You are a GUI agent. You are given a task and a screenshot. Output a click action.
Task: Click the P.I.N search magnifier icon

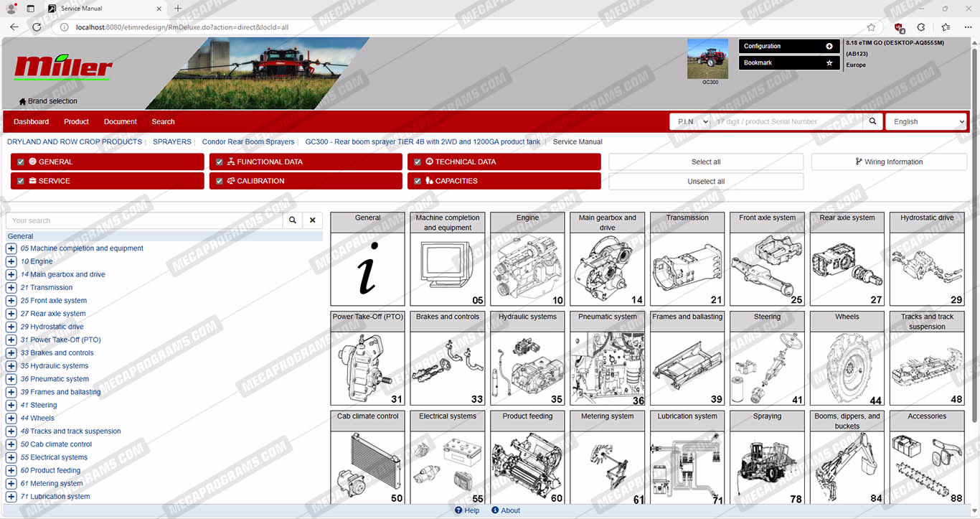point(872,121)
